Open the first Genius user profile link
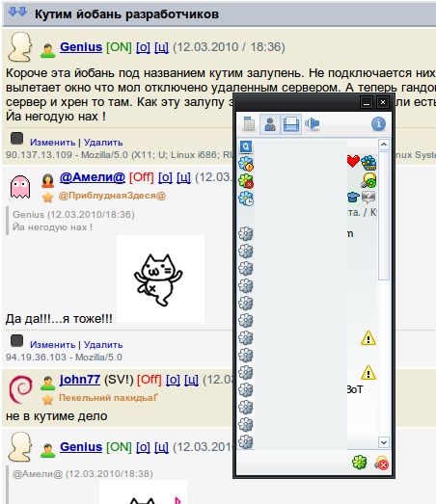436x504 pixels. point(81,47)
